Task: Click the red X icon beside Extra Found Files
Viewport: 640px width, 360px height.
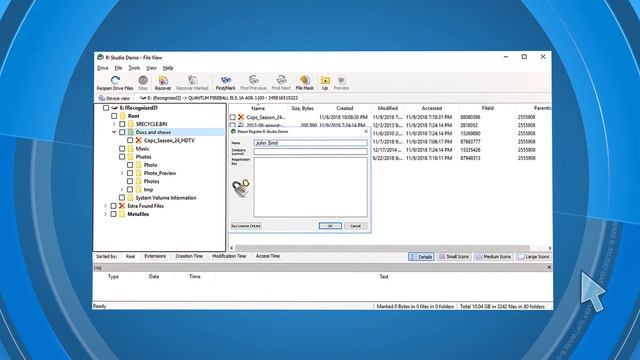Action: point(122,206)
